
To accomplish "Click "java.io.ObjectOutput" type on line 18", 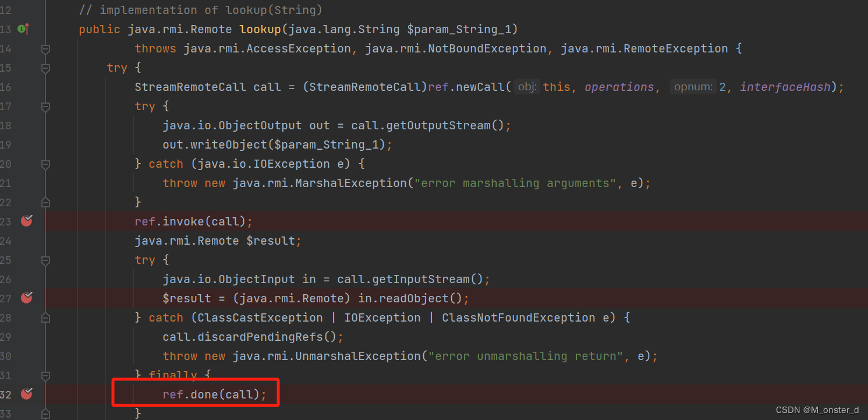I will (232, 125).
